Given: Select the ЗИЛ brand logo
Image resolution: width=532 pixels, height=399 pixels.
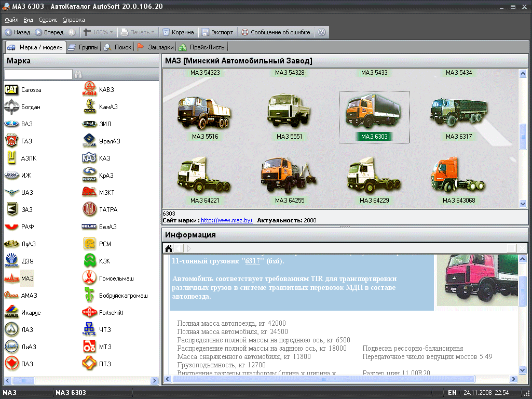Looking at the screenshot, I should pos(90,124).
